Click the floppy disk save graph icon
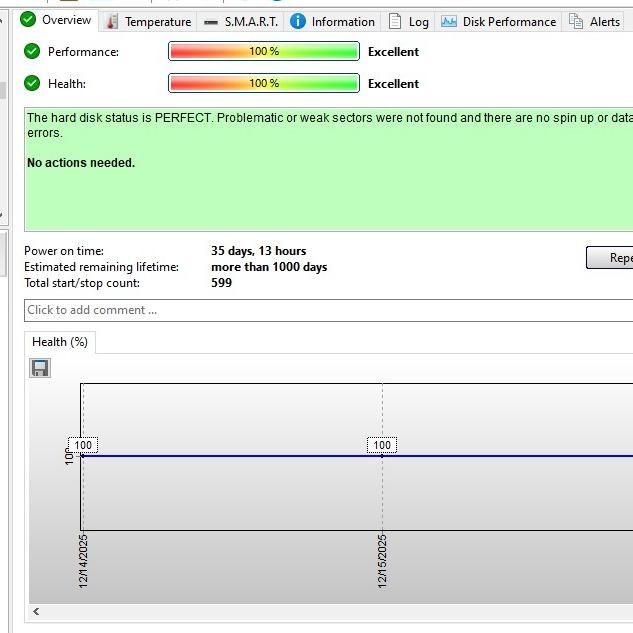This screenshot has height=633, width=633. tap(40, 368)
